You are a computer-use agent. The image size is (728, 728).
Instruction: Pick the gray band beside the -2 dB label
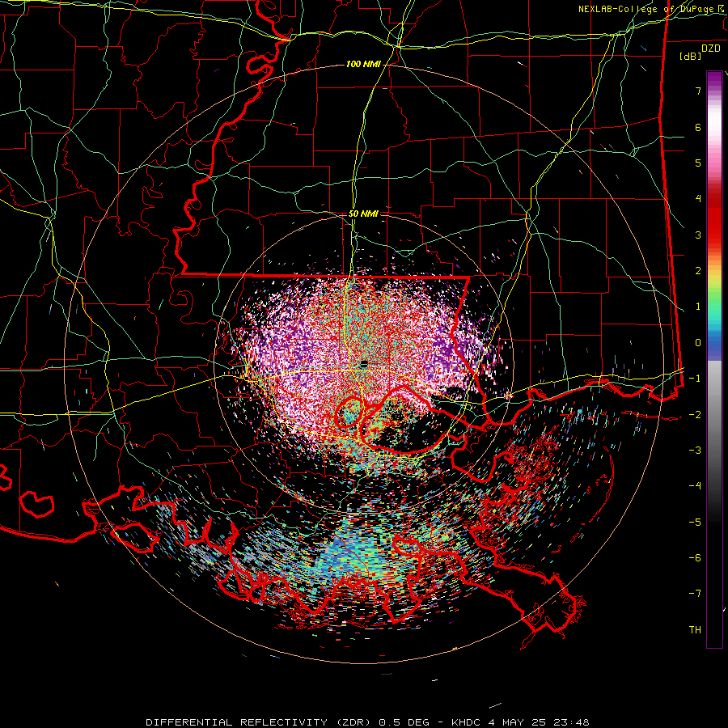point(714,414)
